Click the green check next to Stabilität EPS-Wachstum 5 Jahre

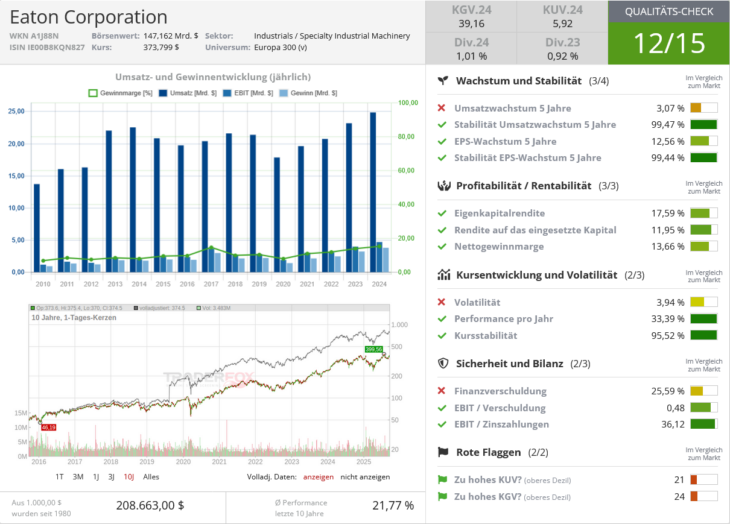442,158
